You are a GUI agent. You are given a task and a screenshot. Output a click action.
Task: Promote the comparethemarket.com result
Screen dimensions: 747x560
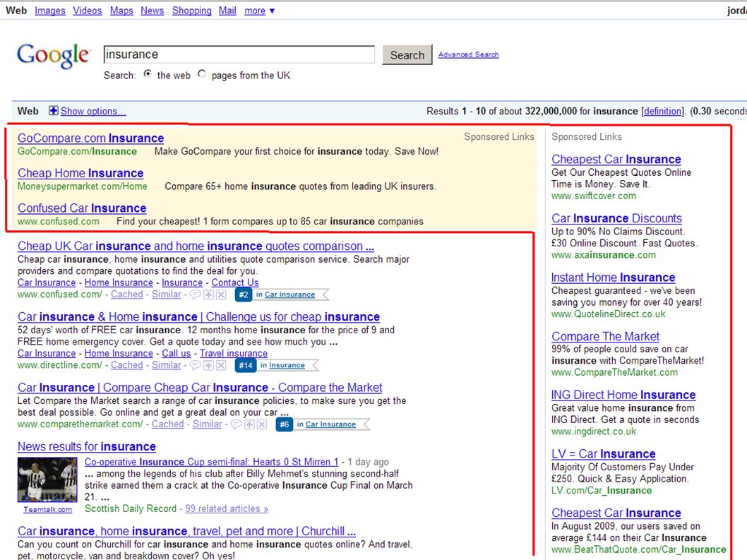[x=250, y=424]
